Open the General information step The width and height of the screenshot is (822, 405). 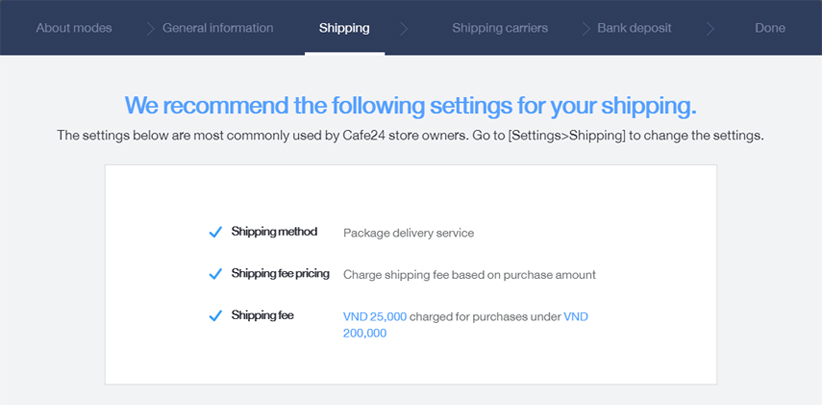coord(218,28)
